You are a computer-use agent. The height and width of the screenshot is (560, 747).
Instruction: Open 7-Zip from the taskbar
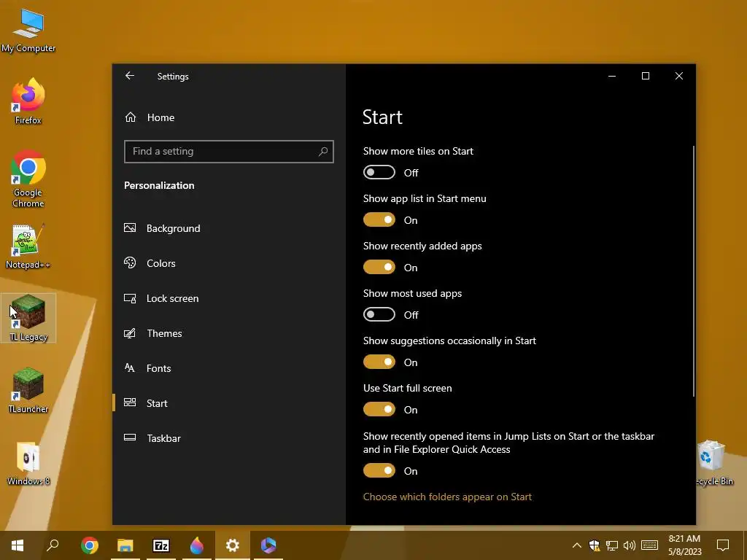coord(161,545)
